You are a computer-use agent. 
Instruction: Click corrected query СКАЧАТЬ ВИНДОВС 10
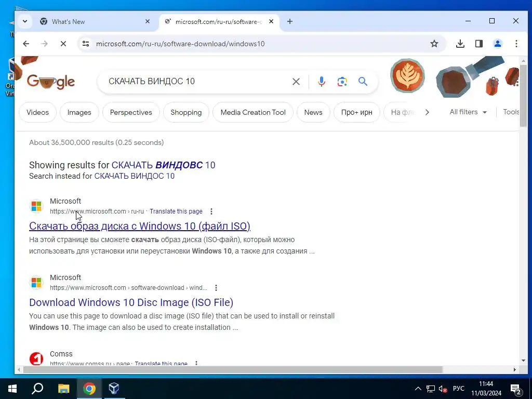point(163,165)
